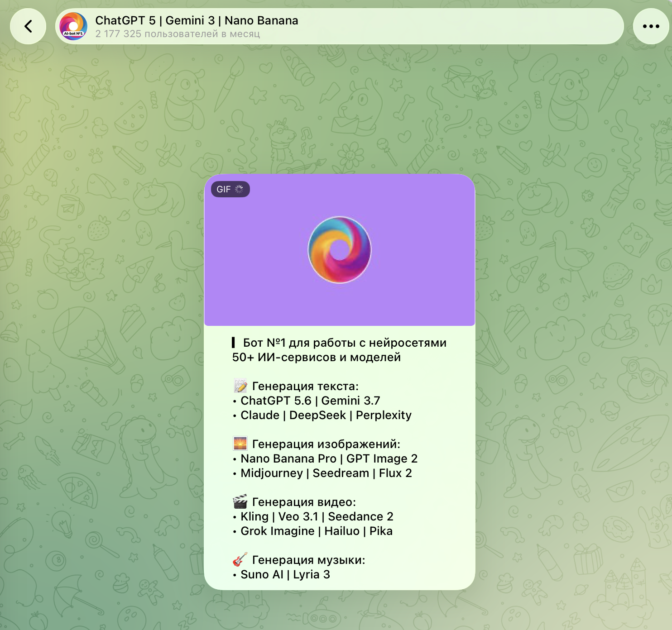Click the 'Генерация изображений:' heading
Screen dimensions: 672x630
pos(326,444)
